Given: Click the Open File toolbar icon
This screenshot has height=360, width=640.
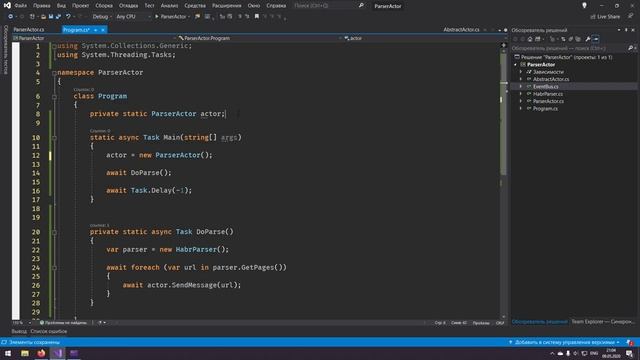Looking at the screenshot, I should (x=43, y=17).
